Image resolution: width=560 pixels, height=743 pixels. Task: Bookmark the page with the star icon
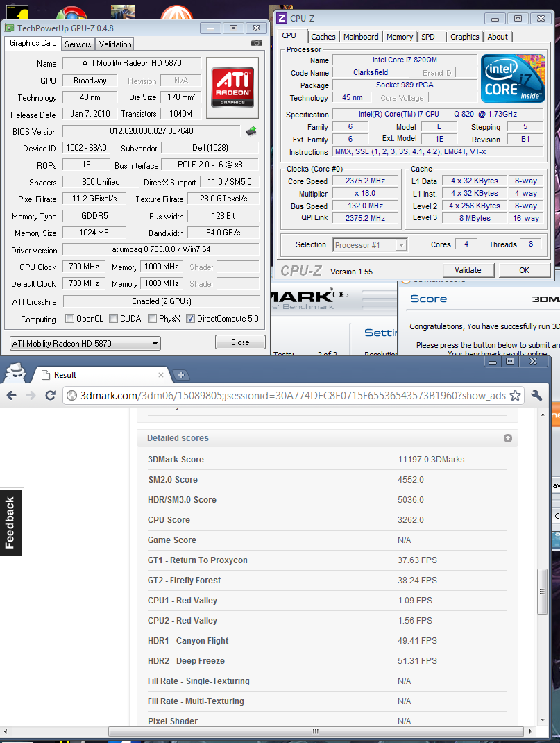point(516,395)
